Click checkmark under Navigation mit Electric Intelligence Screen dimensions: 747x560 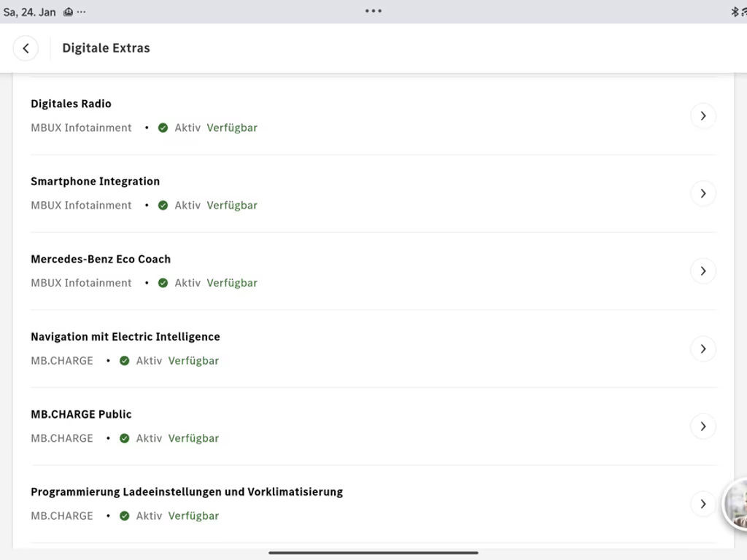click(x=125, y=361)
